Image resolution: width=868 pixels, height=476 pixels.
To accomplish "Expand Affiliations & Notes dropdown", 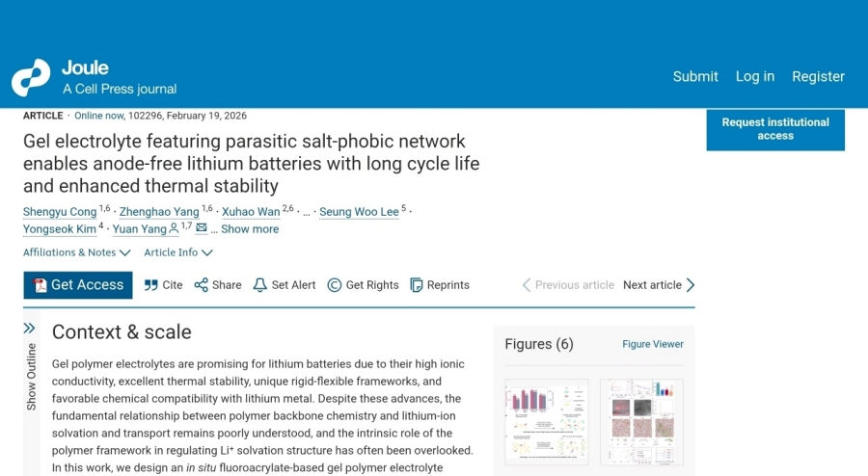I will tap(77, 252).
